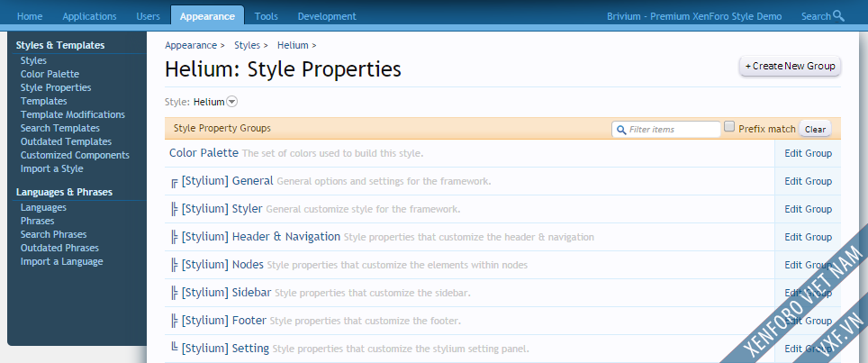Open Brivium Premium XenForo Style Demo link
868x363 pixels.
tap(694, 16)
